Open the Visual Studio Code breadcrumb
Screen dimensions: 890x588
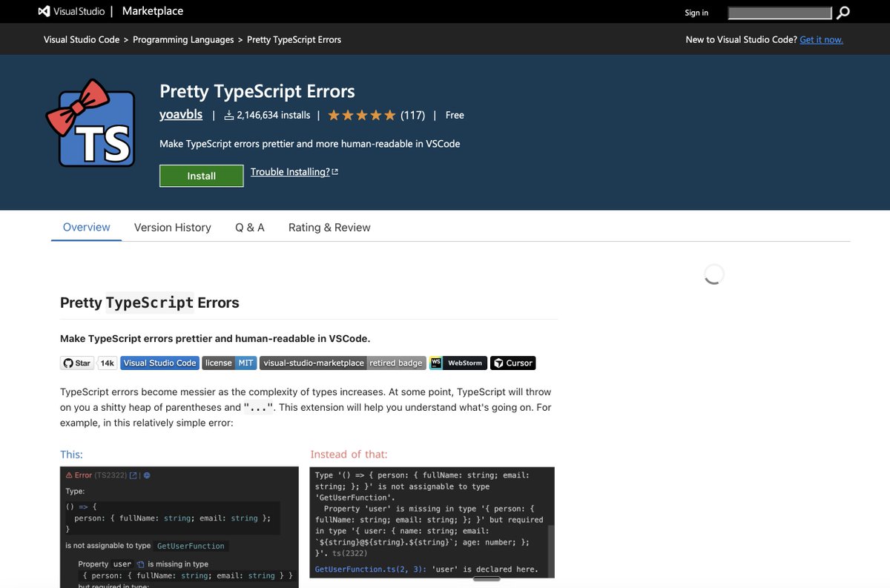[x=82, y=39]
